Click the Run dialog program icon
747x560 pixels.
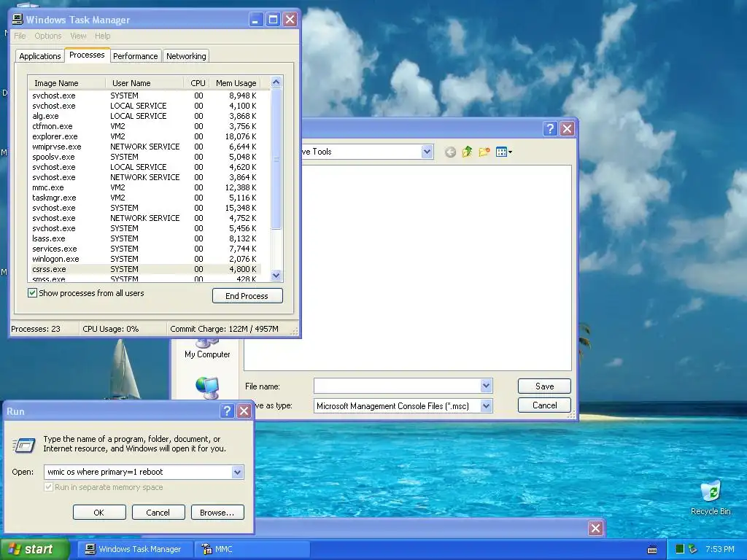[24, 446]
